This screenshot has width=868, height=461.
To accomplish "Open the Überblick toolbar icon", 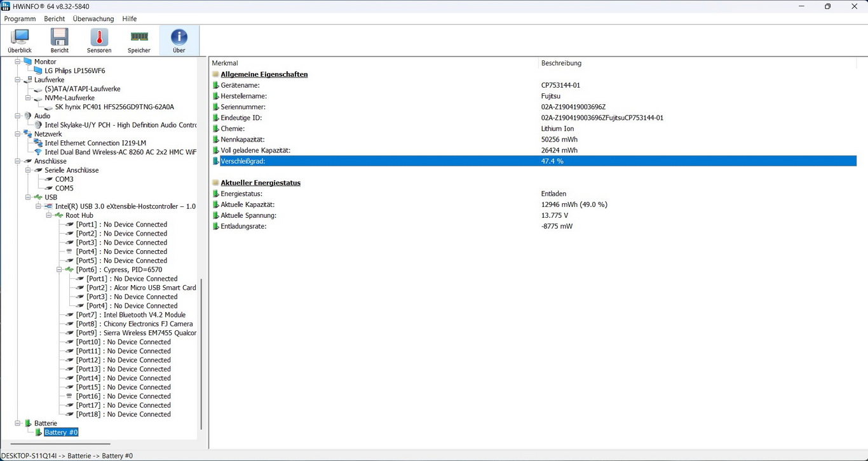I will tap(20, 41).
